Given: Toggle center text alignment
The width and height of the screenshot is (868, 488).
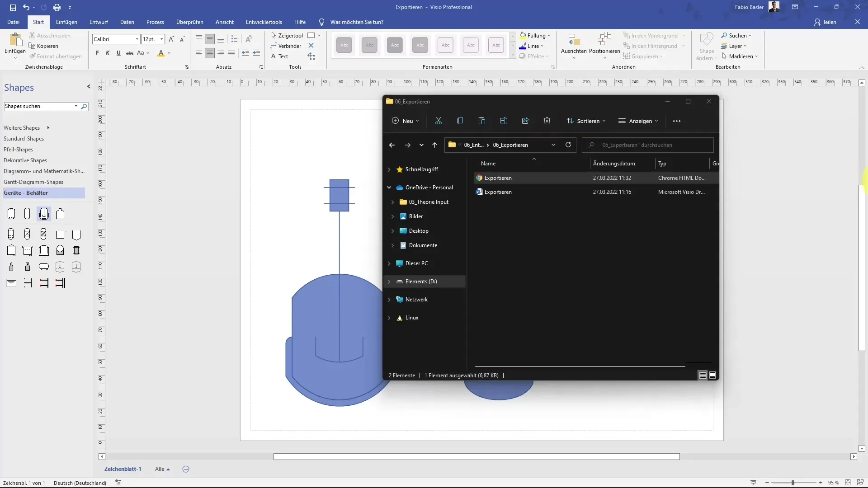Looking at the screenshot, I should coord(210,53).
